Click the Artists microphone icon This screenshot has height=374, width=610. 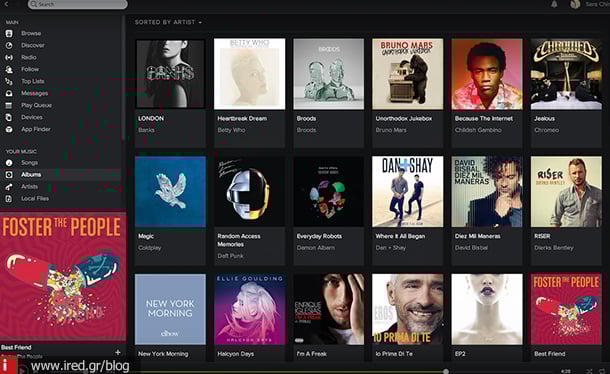(9, 187)
